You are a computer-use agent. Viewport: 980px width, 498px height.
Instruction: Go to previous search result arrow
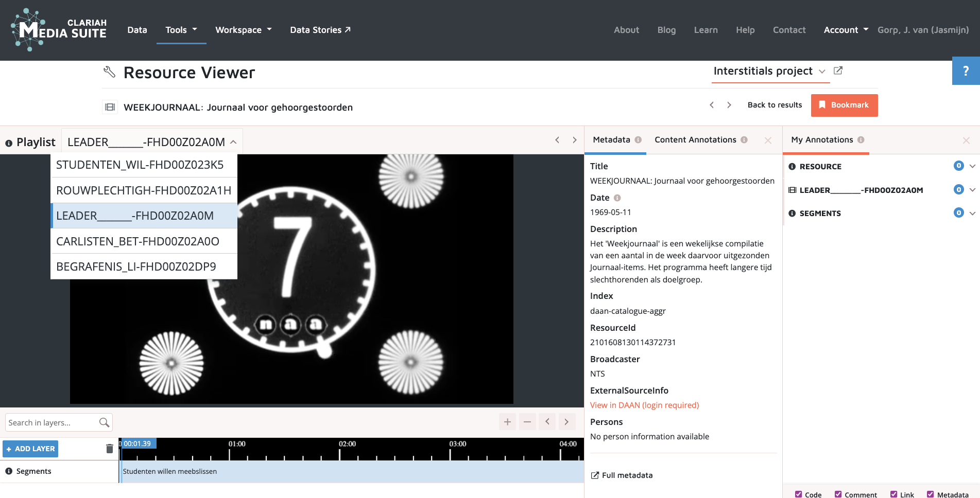712,105
